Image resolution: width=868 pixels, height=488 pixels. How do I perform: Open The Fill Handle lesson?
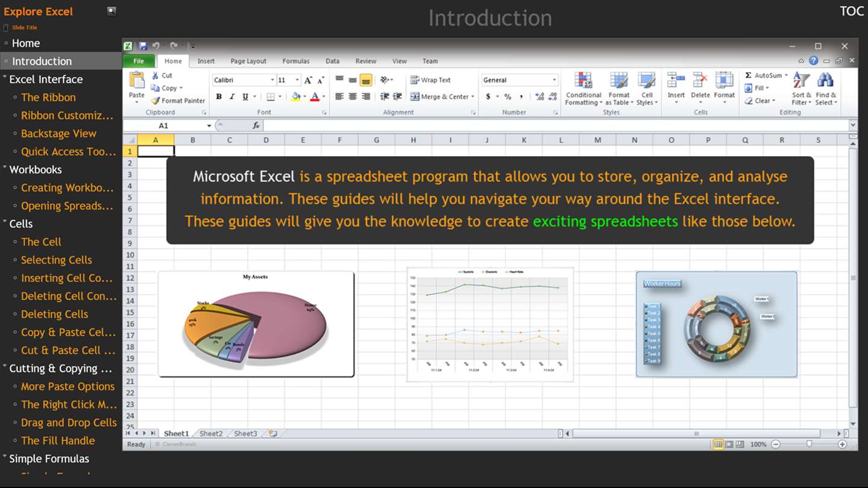pyautogui.click(x=58, y=441)
